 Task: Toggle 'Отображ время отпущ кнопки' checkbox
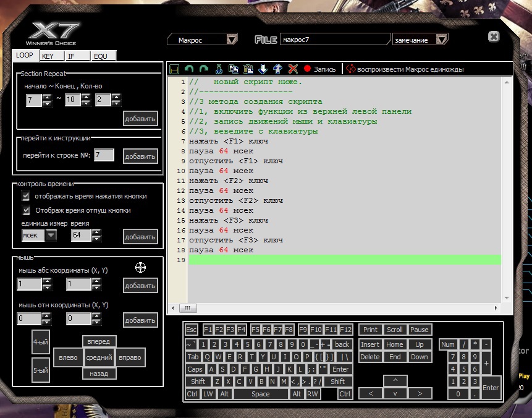click(26, 210)
